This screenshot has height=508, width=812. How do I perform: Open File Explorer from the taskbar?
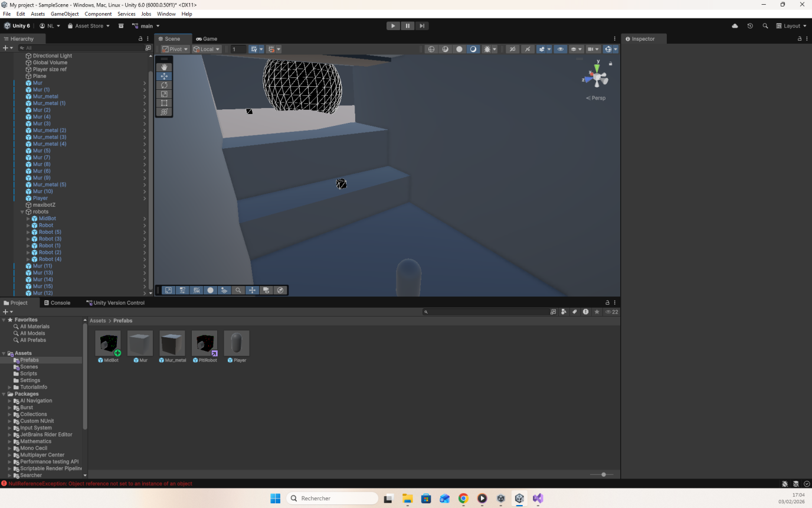[x=407, y=499]
